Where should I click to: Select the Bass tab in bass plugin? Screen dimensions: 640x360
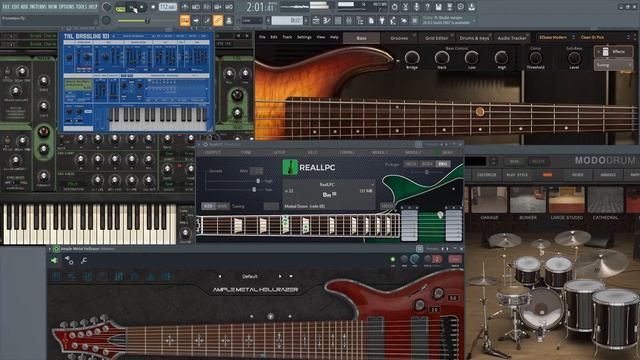[361, 38]
